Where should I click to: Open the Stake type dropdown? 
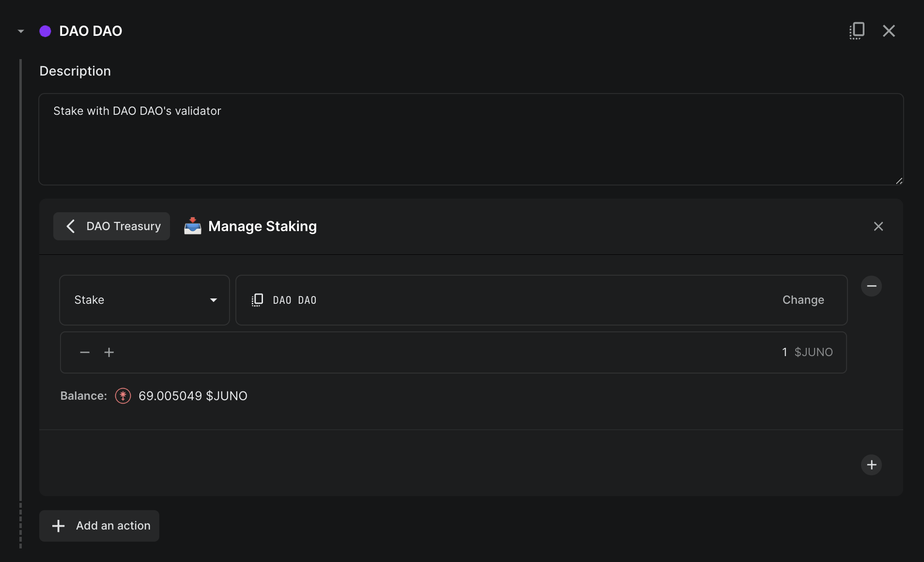[144, 300]
